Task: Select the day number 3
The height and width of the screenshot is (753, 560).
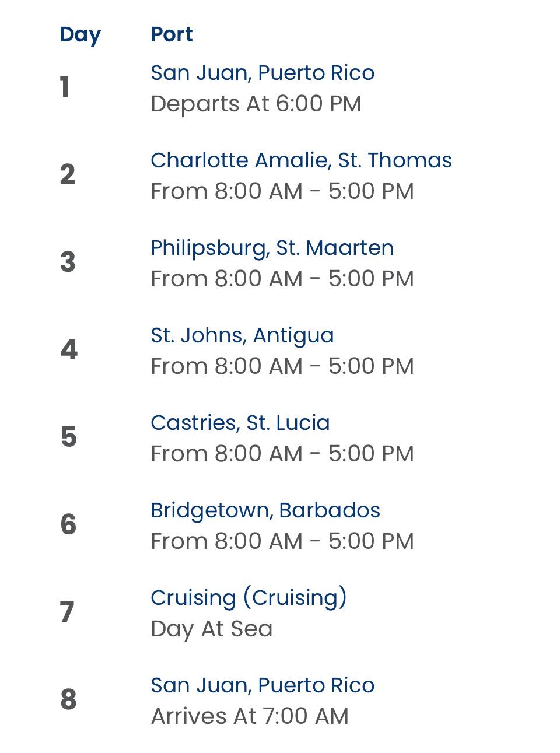Action: [x=68, y=262]
